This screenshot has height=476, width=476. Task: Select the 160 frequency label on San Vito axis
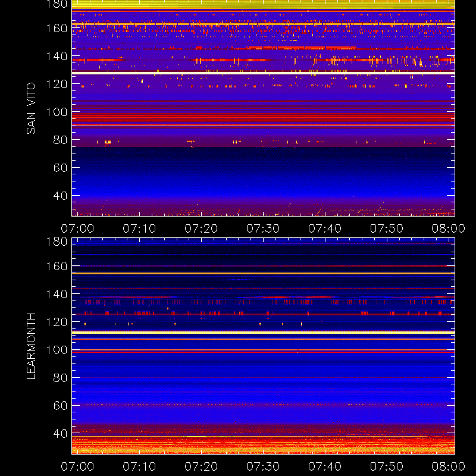pos(57,28)
